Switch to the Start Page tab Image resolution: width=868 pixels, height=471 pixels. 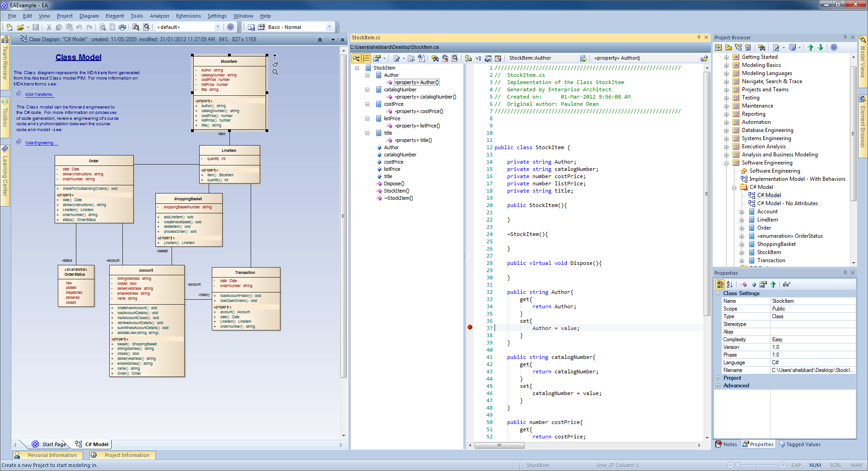(50, 444)
